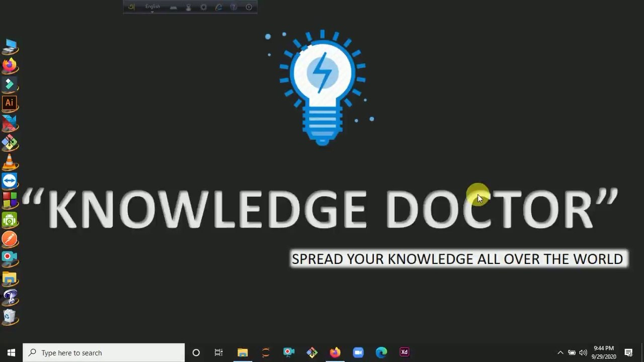The image size is (644, 362).
Task: Open orange swirl app on taskbar
Action: (x=266, y=352)
